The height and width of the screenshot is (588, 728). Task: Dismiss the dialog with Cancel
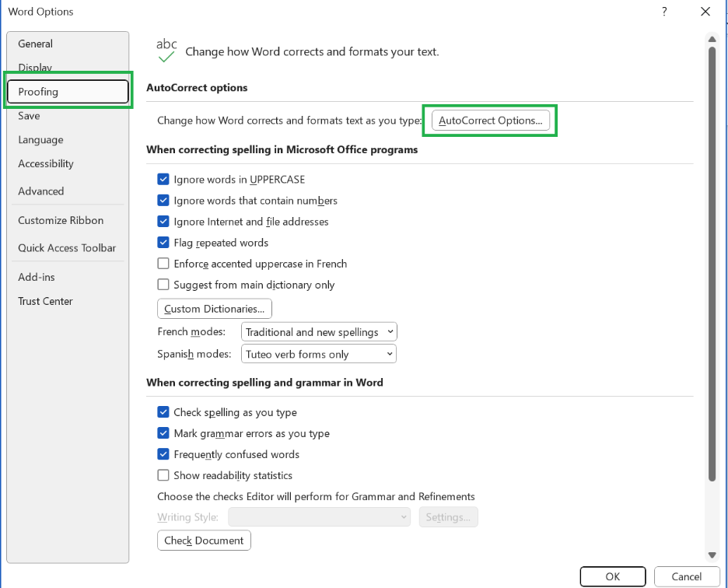[686, 576]
